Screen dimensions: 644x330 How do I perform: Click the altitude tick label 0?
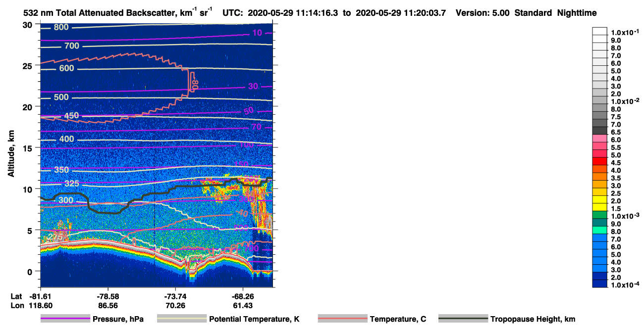pyautogui.click(x=31, y=271)
